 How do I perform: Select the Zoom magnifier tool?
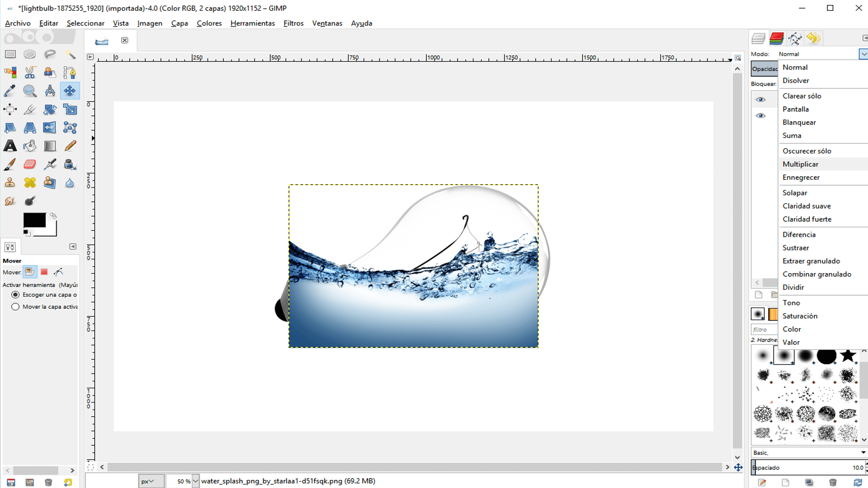point(30,91)
